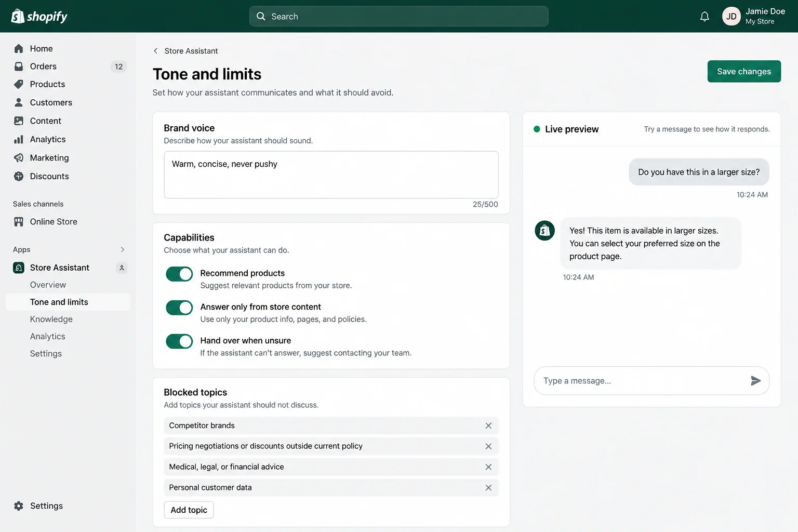Image resolution: width=798 pixels, height=532 pixels.
Task: Open the Overview submenu item
Action: (48, 285)
